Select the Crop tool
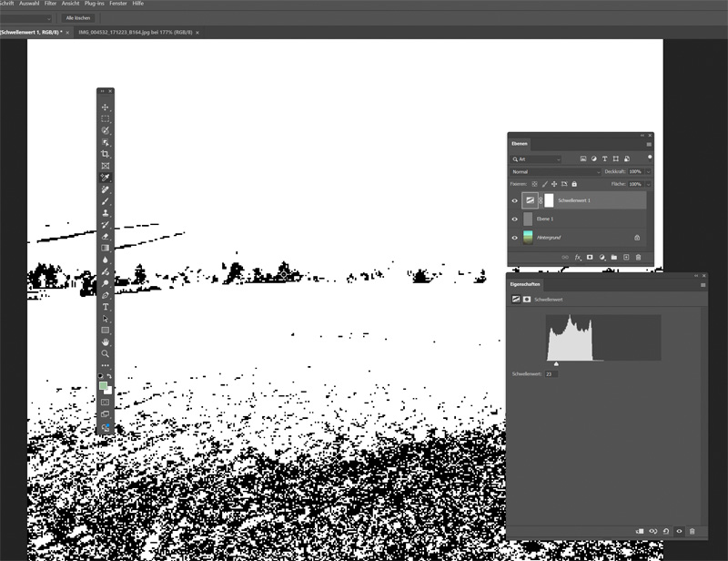The image size is (728, 561). 106,154
